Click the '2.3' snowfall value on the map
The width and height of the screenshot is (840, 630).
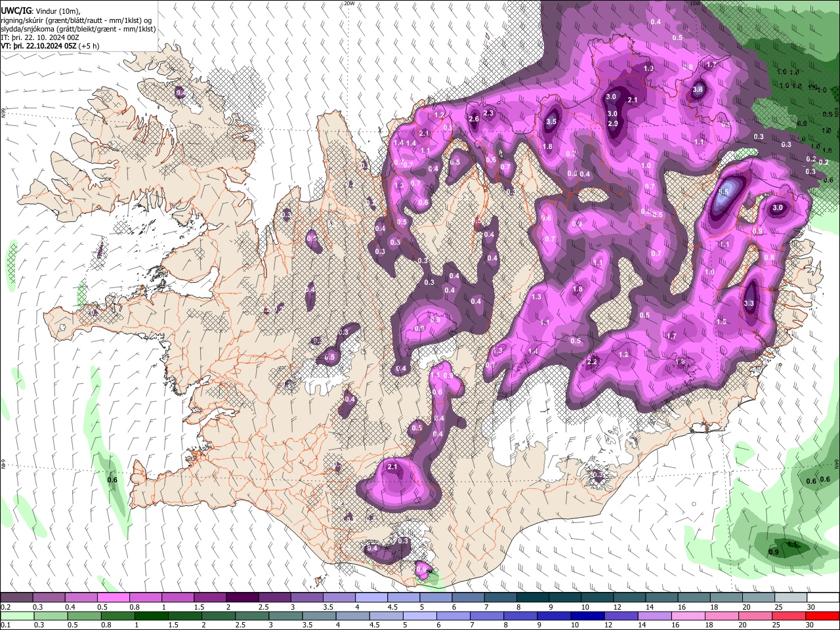coord(488,113)
